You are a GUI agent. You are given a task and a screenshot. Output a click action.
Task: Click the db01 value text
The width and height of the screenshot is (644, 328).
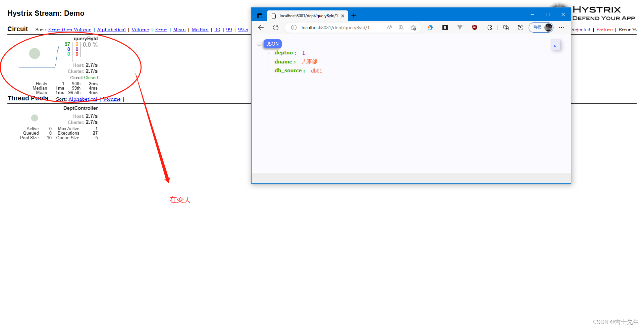316,71
